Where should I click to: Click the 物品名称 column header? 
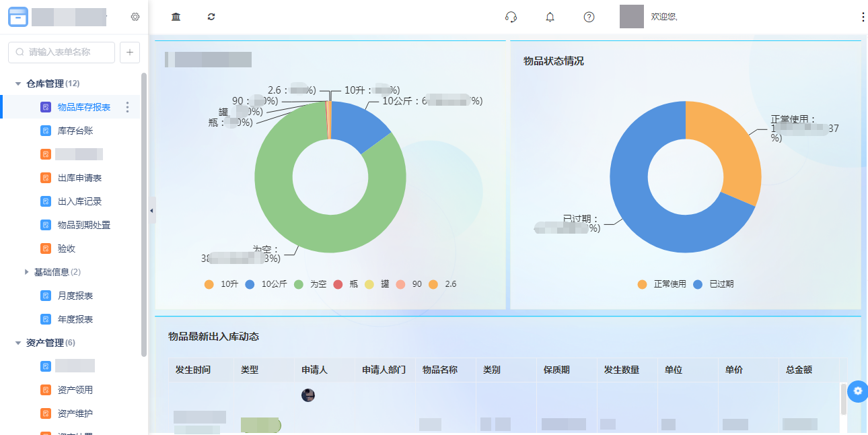click(440, 370)
